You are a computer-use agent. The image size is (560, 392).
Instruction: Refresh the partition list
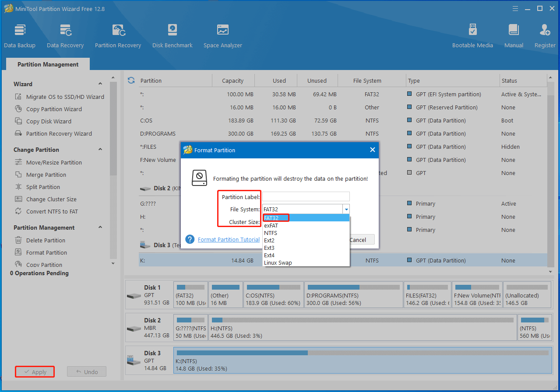131,80
